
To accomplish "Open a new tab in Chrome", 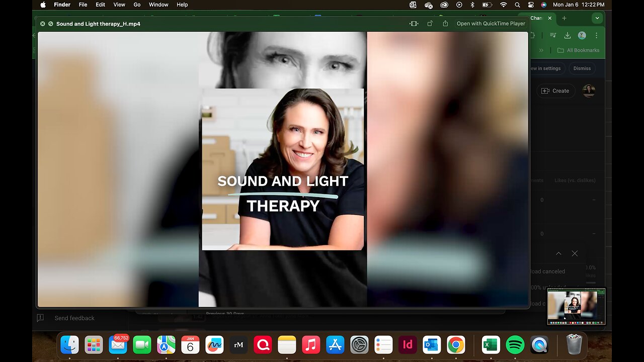I will click(x=564, y=18).
